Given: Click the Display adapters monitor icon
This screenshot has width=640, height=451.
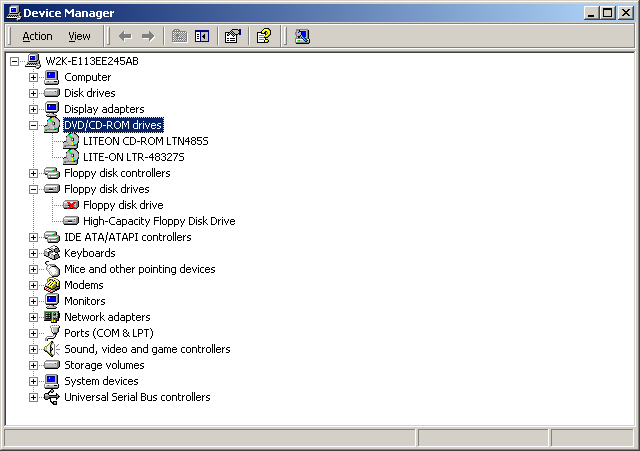Looking at the screenshot, I should 51,109.
